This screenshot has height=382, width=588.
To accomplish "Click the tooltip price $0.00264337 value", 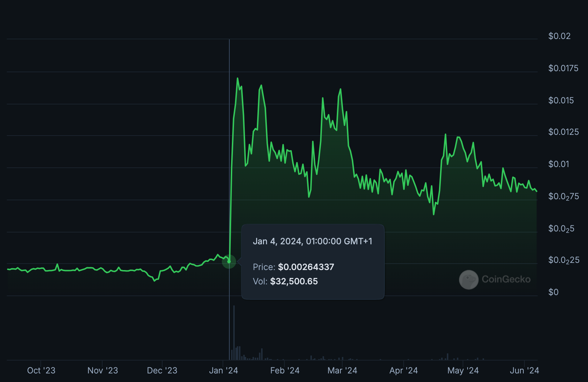I will [306, 267].
